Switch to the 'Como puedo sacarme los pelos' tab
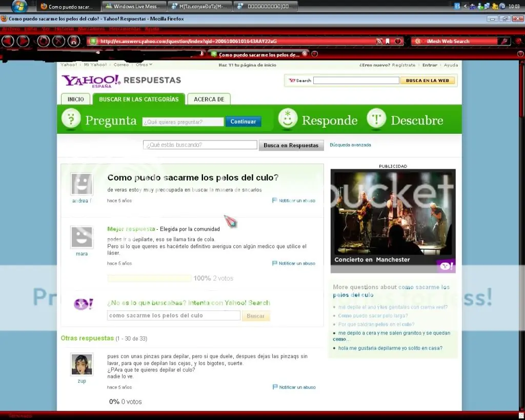 [259, 54]
